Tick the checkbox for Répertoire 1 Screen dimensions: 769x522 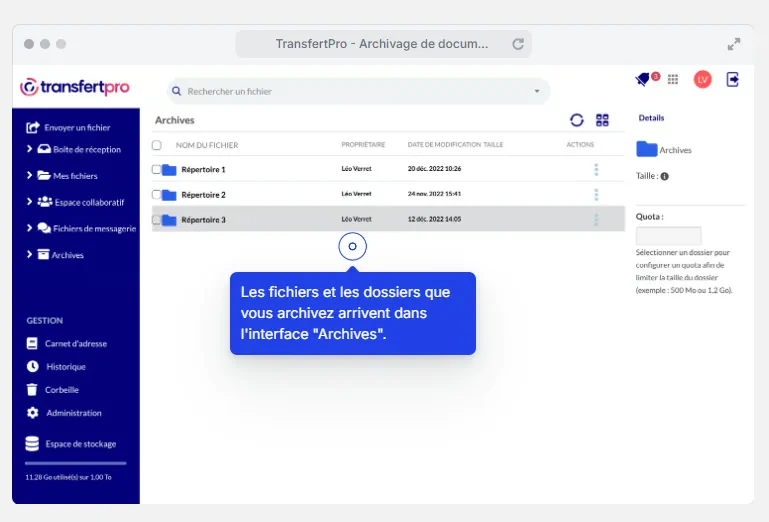point(156,170)
